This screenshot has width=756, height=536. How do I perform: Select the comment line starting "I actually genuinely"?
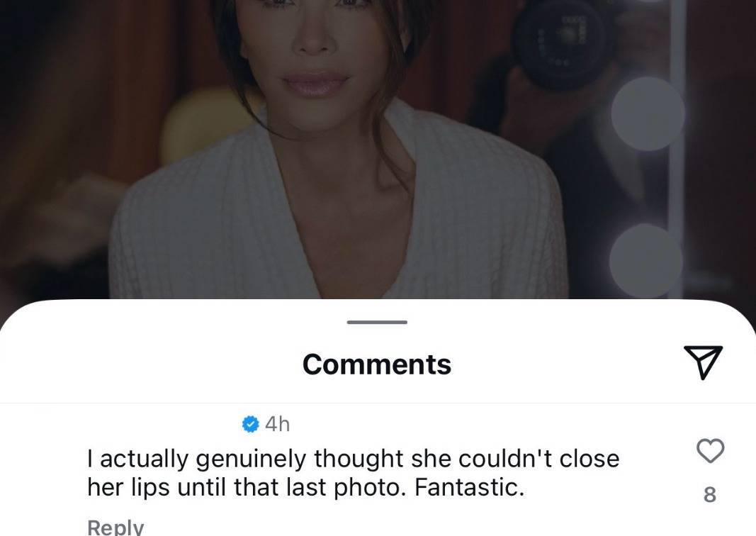[x=353, y=459]
